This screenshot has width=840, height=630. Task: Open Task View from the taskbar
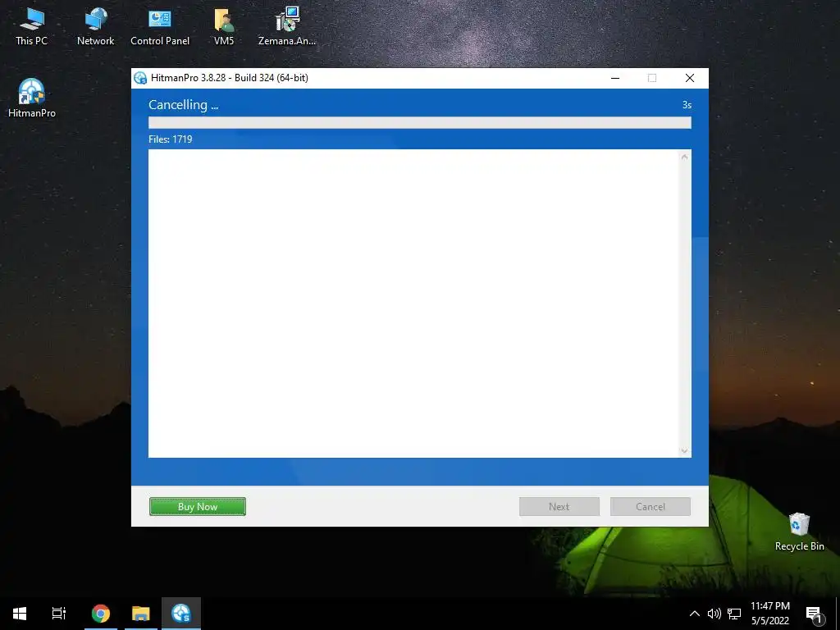coord(59,614)
